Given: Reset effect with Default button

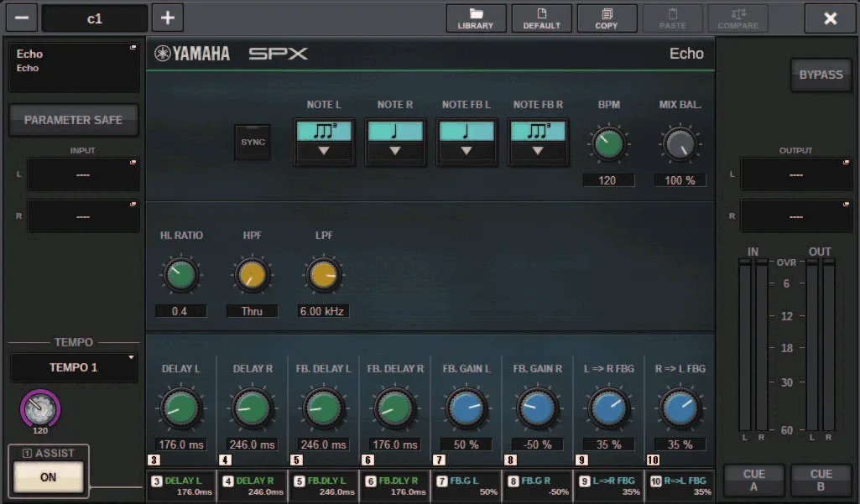Looking at the screenshot, I should (x=541, y=18).
